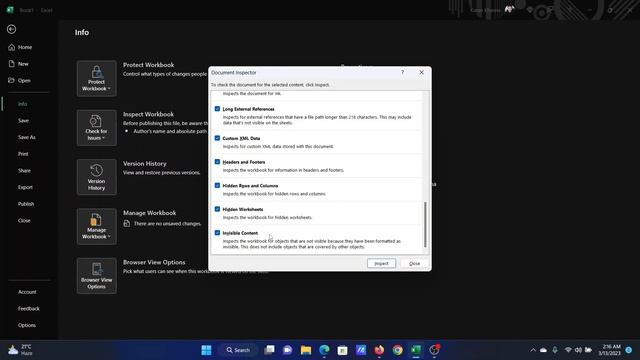Click the Browser View Options button
Image resolution: width=640 pixels, height=360 pixels.
point(96,276)
